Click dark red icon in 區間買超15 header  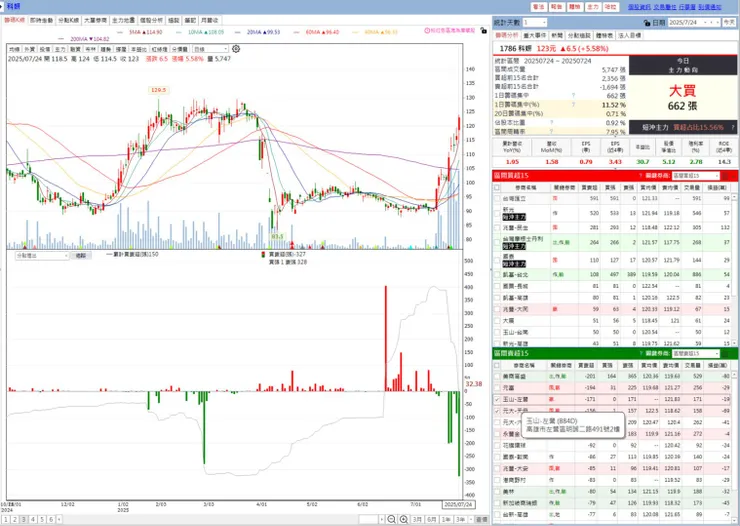point(726,175)
